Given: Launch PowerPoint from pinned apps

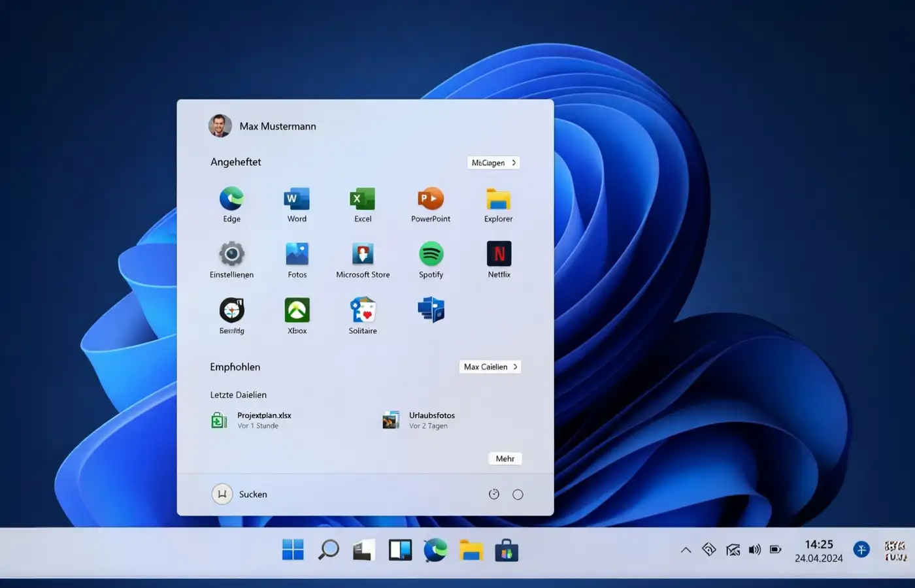Looking at the screenshot, I should [x=431, y=199].
